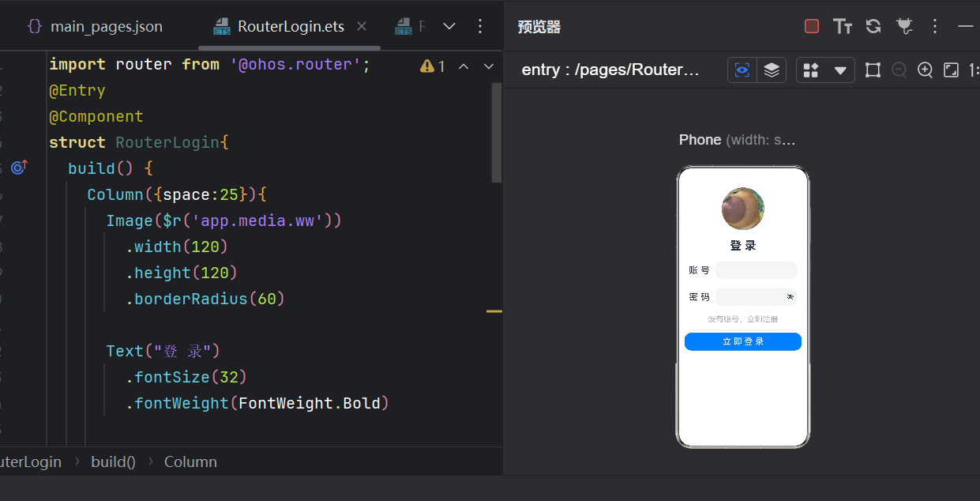The width and height of the screenshot is (980, 501).
Task: Toggle the inspector eye mode
Action: point(742,70)
